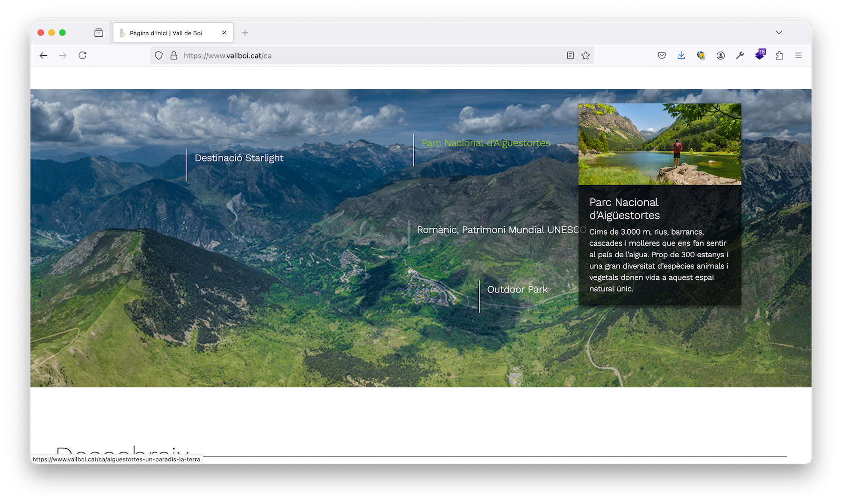Open the Firefox account icon
This screenshot has width=842, height=504.
(x=720, y=55)
